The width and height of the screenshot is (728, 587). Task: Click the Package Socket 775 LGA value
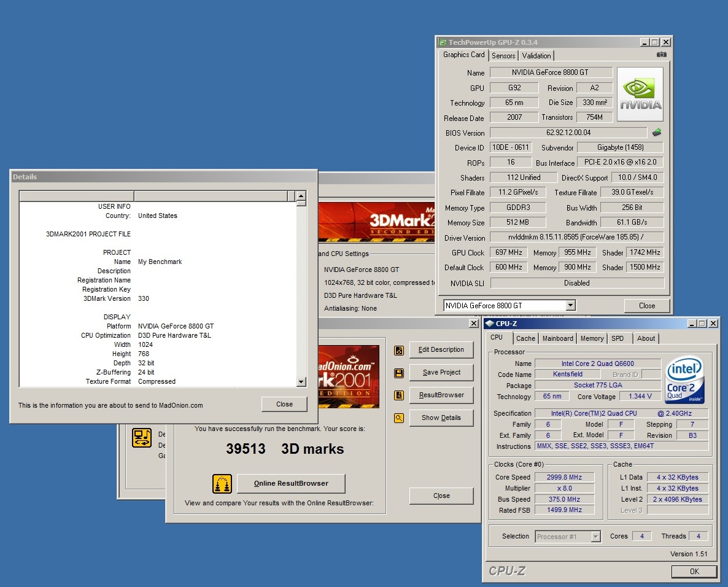pos(597,385)
